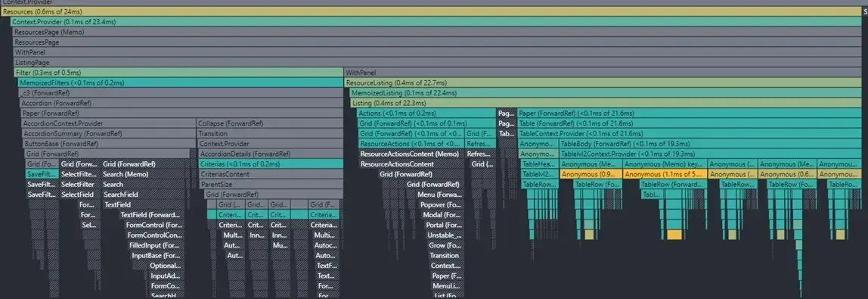868x299 pixels.
Task: Click the ResourceActions (<0.1ms) bar
Action: pos(411,143)
